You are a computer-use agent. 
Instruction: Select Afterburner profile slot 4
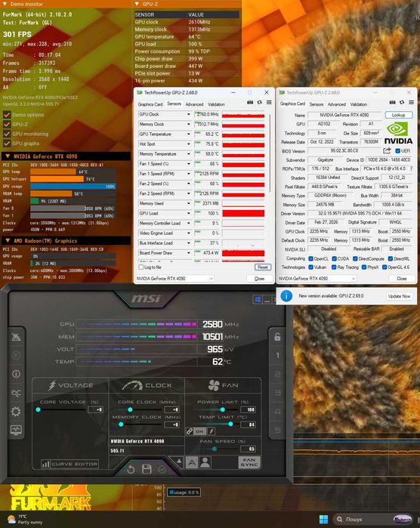coord(277,412)
